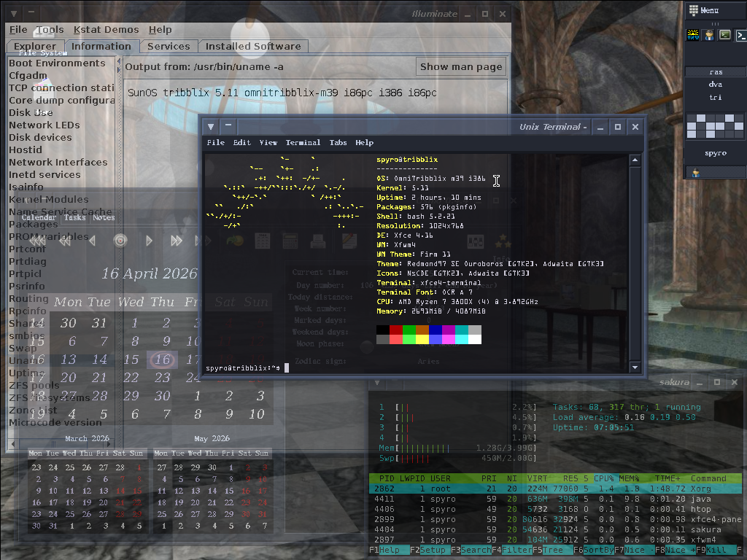The width and height of the screenshot is (747, 560).
Task: Click the terminal scrollbar down arrow
Action: [x=635, y=367]
